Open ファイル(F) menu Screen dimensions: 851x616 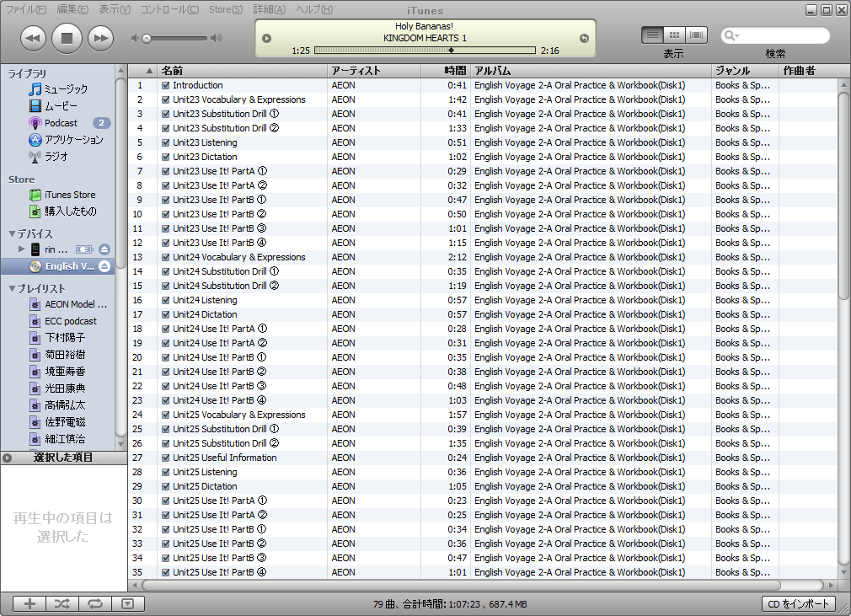[25, 9]
